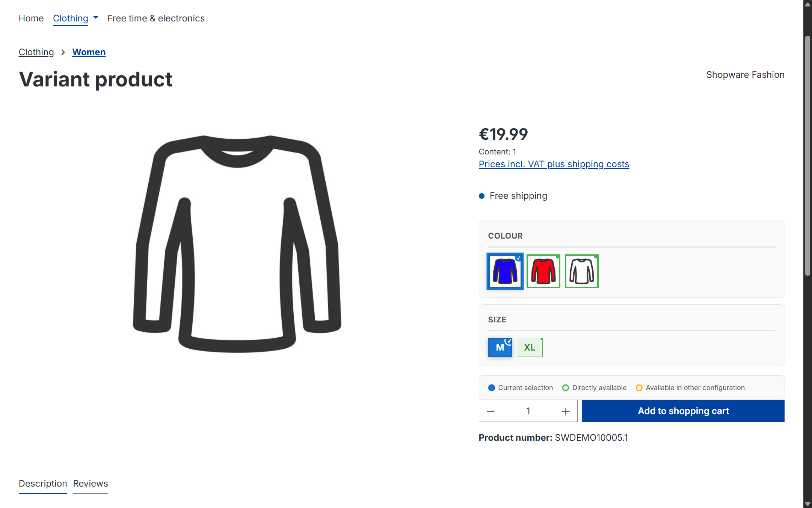Decrease quantity using the minus icon
Screen dimensions: 812x508
tap(491, 411)
